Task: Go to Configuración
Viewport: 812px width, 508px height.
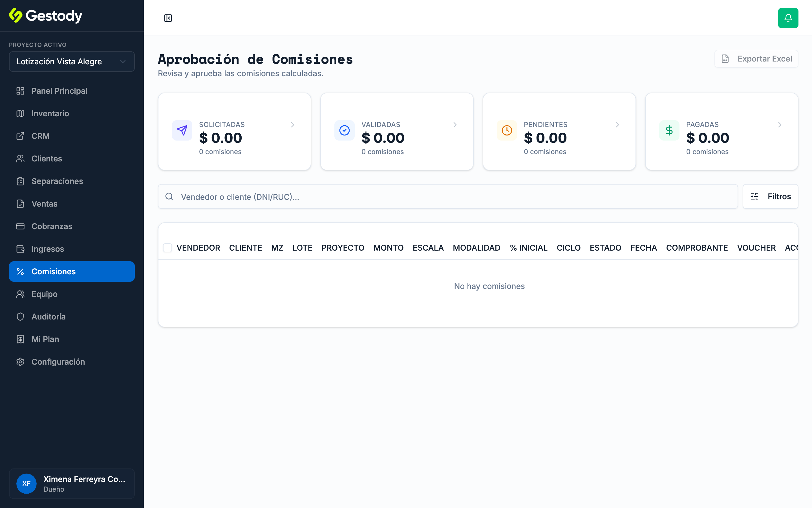Action: pos(72,362)
